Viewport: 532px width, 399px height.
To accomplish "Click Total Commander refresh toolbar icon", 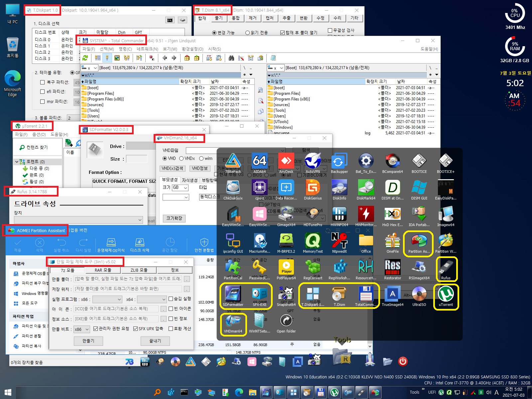I will coord(85,58).
